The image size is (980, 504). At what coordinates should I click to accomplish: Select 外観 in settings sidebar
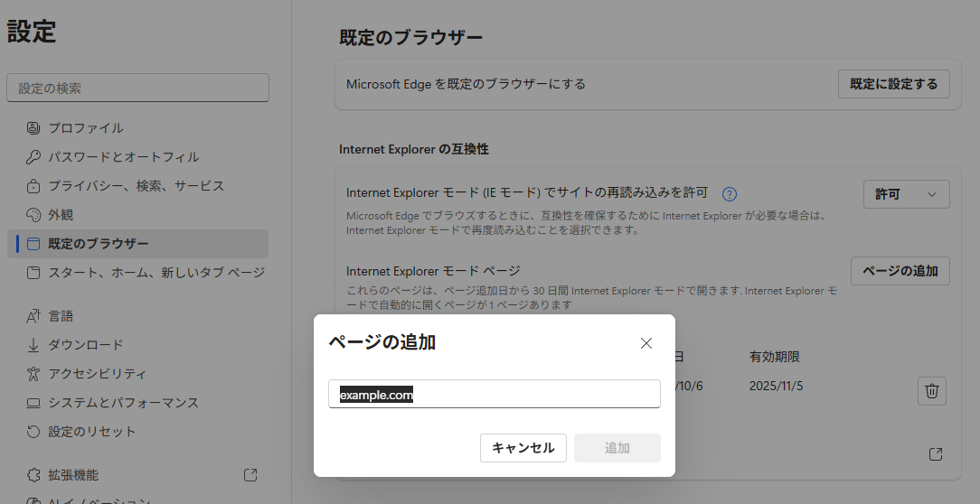(61, 215)
